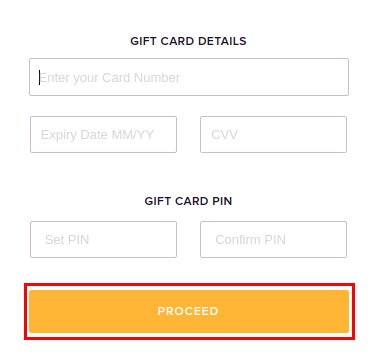Click inside the card security code field

[273, 134]
